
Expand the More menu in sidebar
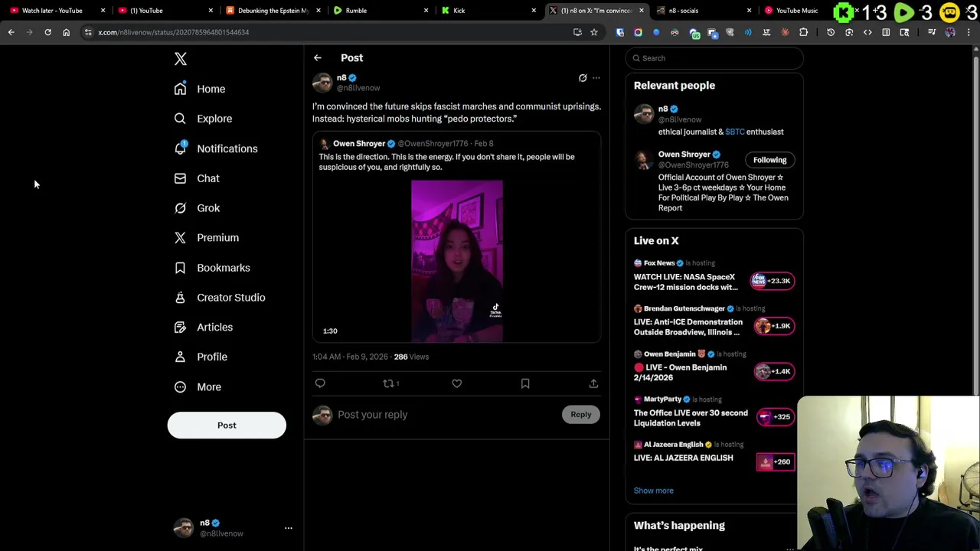[199, 387]
